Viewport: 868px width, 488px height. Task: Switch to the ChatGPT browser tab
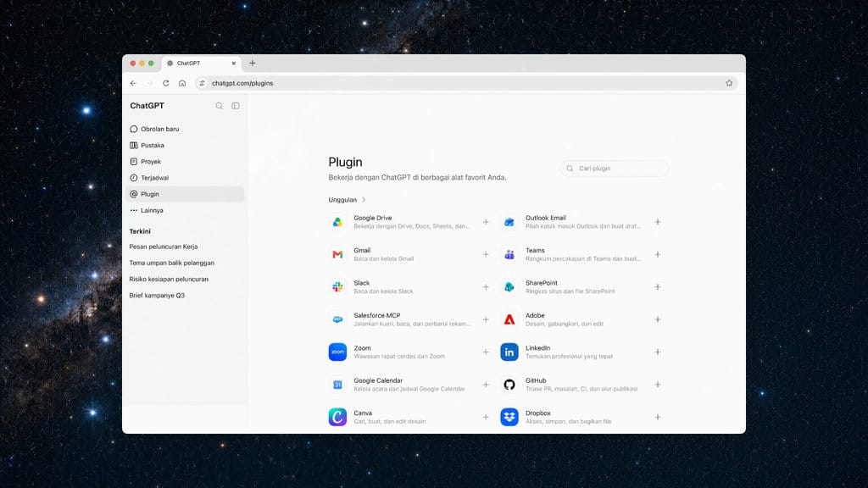tap(201, 63)
